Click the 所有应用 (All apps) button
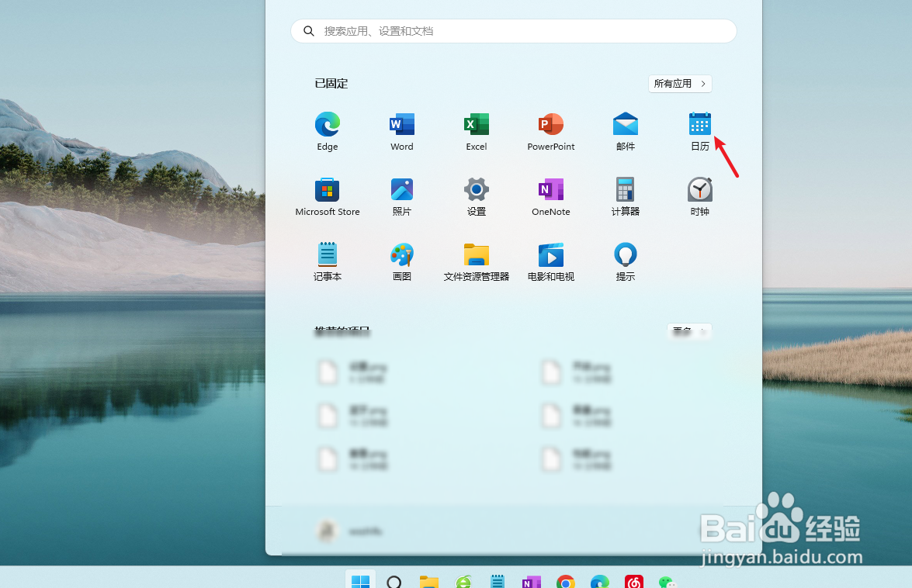The width and height of the screenshot is (912, 588). (x=680, y=84)
